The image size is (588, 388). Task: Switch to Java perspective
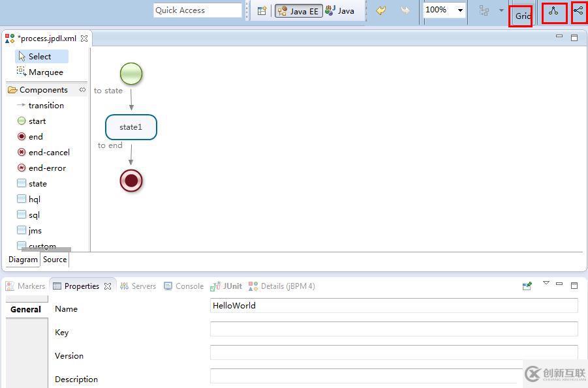coord(340,11)
